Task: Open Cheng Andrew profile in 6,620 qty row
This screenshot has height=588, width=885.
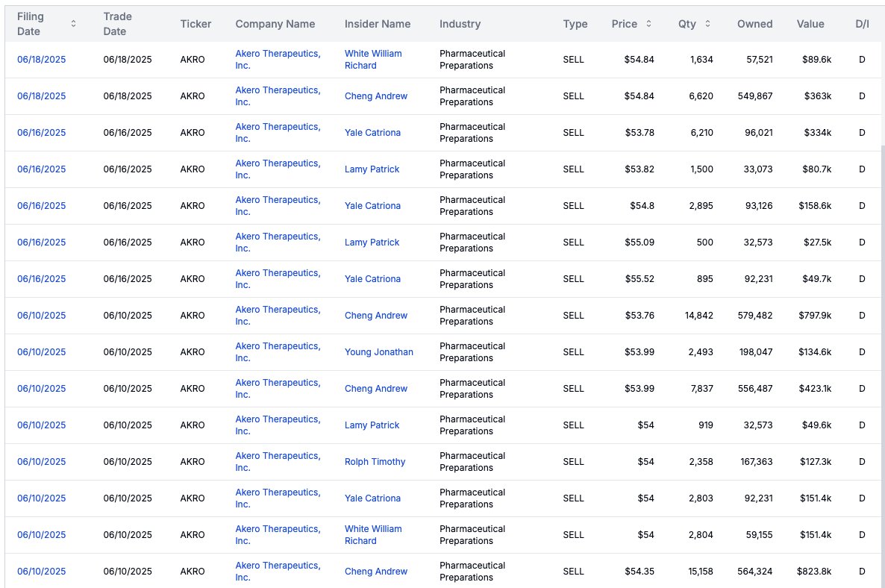Action: (376, 96)
